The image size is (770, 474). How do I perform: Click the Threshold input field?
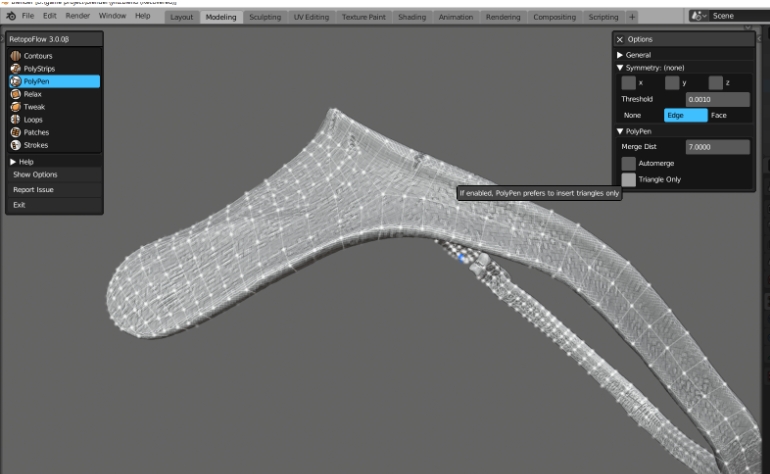[x=717, y=99]
